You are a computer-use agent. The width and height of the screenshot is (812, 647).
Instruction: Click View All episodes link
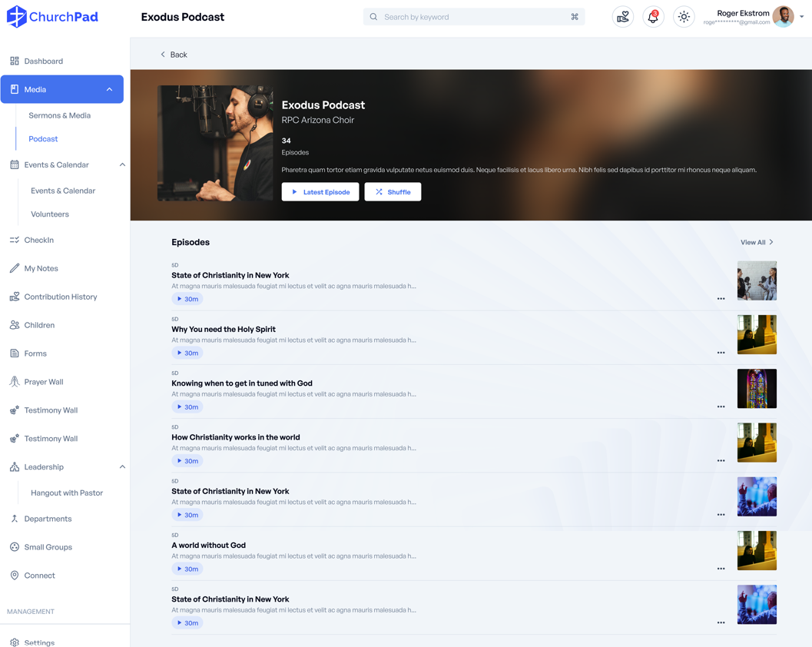(x=757, y=242)
